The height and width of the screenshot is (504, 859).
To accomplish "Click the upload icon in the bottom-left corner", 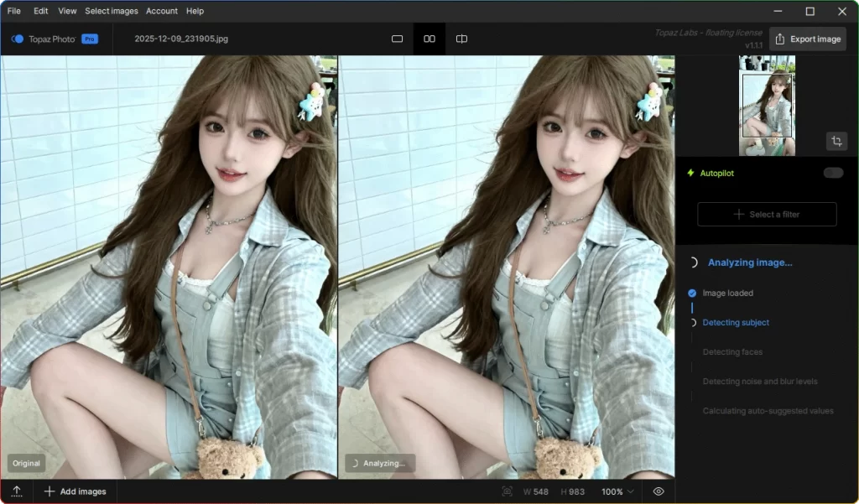I will tap(17, 491).
